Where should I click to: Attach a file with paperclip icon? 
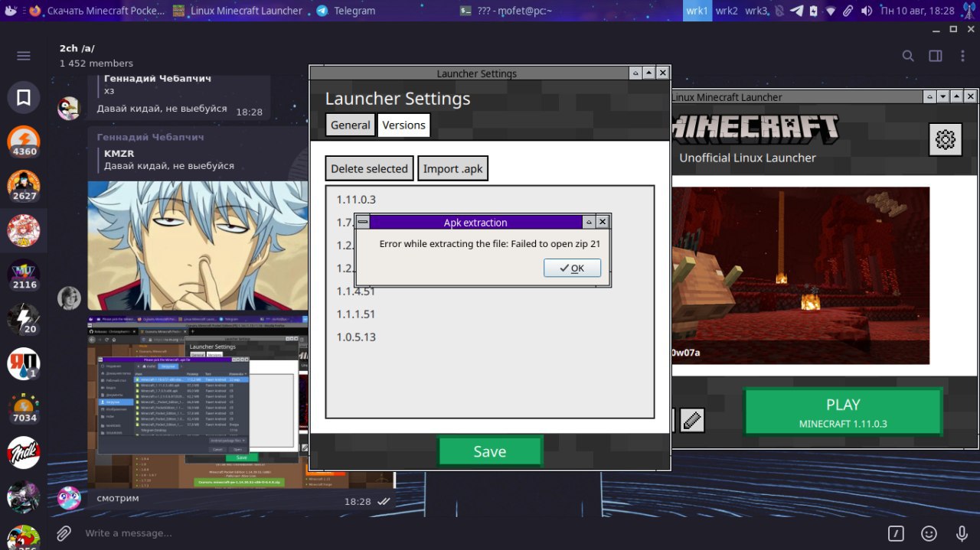click(64, 533)
